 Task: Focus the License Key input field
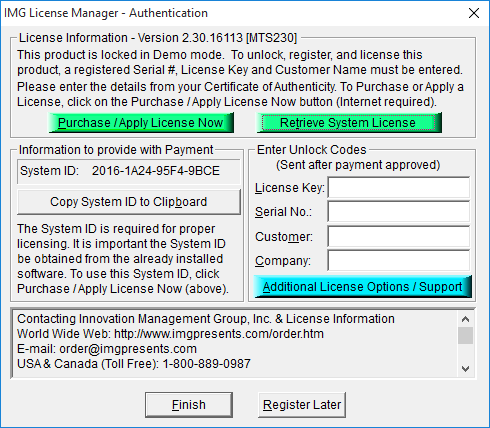pos(399,188)
